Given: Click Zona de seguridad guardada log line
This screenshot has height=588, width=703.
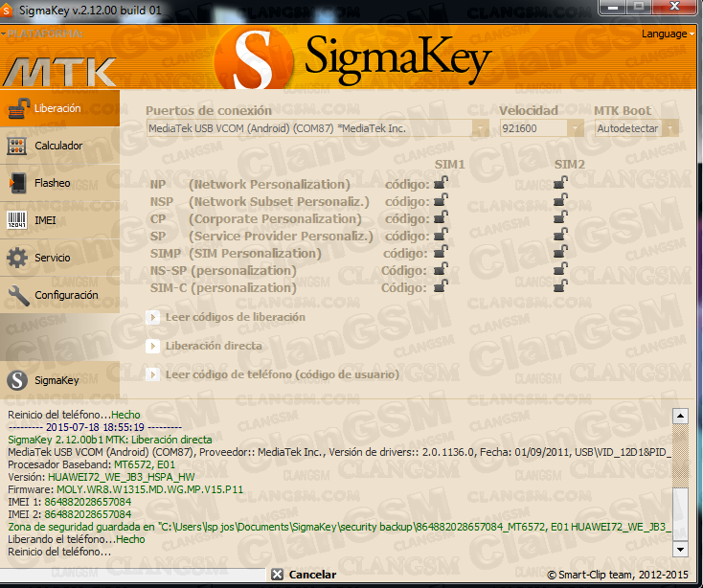Looking at the screenshot, I should tap(339, 527).
